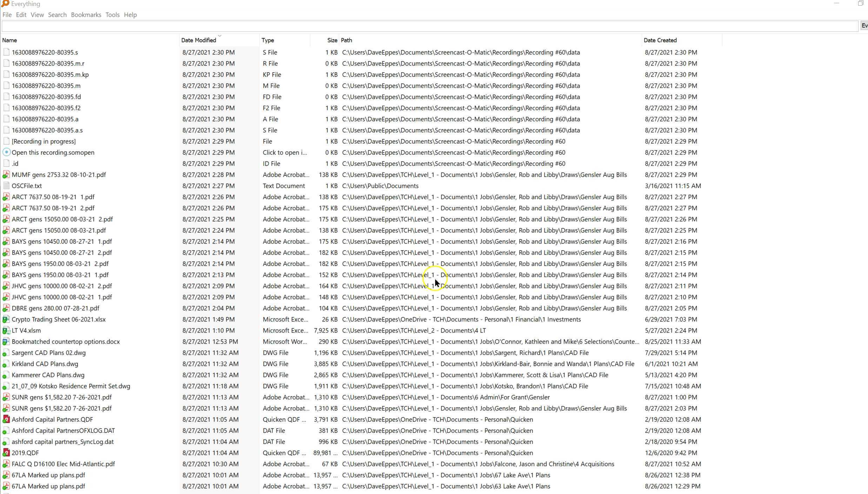This screenshot has height=494, width=868.
Task: Click the macro workbook icon beside LT V4.xlsm
Action: [6, 330]
